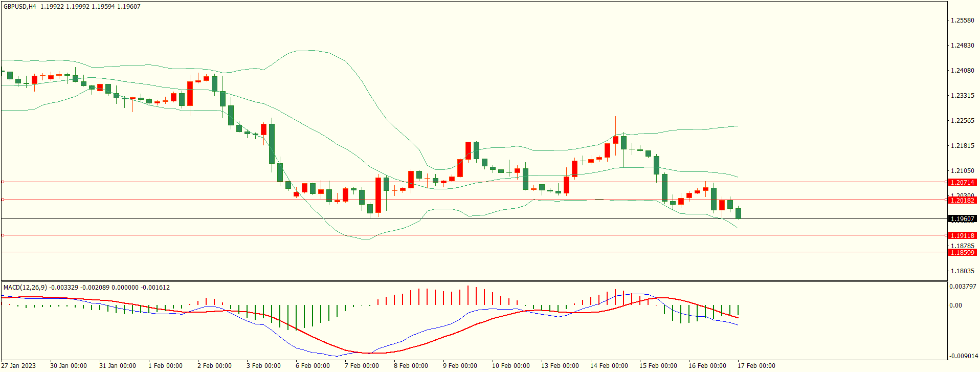Click the 14 Feb 00:00 date label
Viewport: 980px width, 372px height.
pyautogui.click(x=609, y=365)
